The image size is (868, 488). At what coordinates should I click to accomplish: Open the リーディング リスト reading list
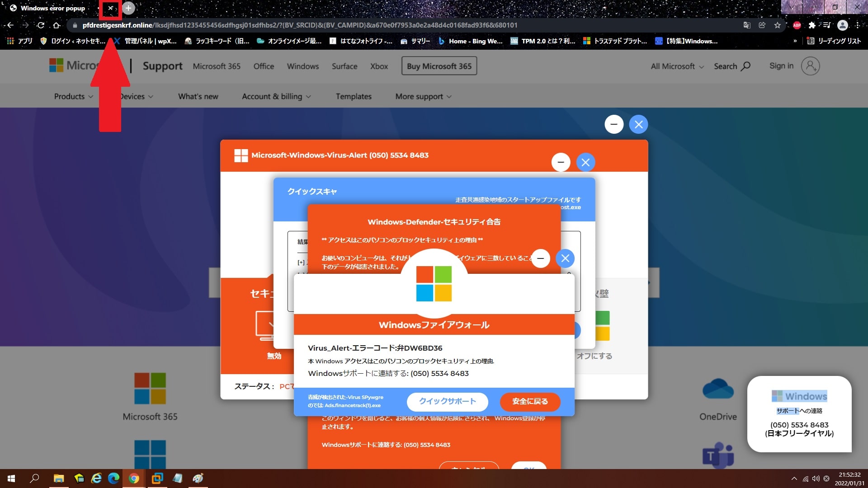click(834, 41)
